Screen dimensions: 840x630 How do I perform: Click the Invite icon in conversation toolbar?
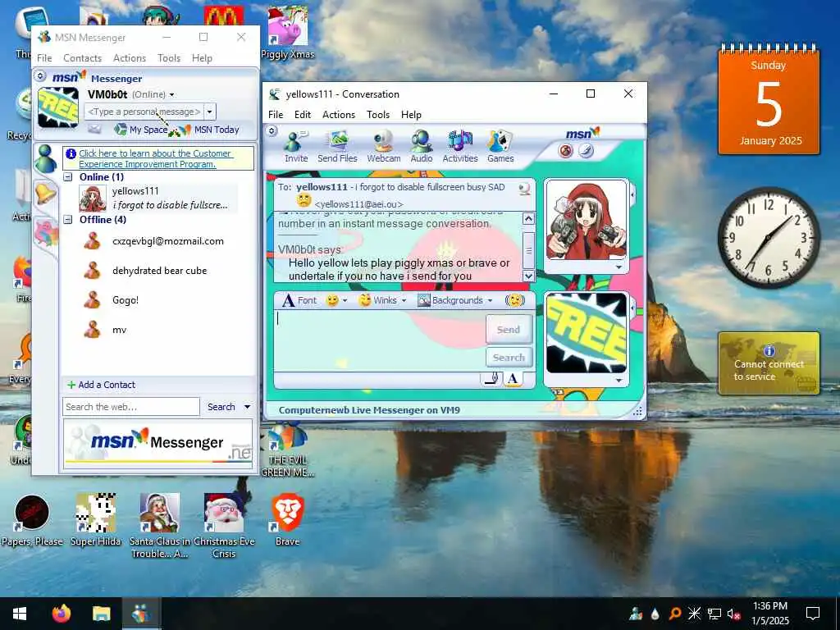295,146
